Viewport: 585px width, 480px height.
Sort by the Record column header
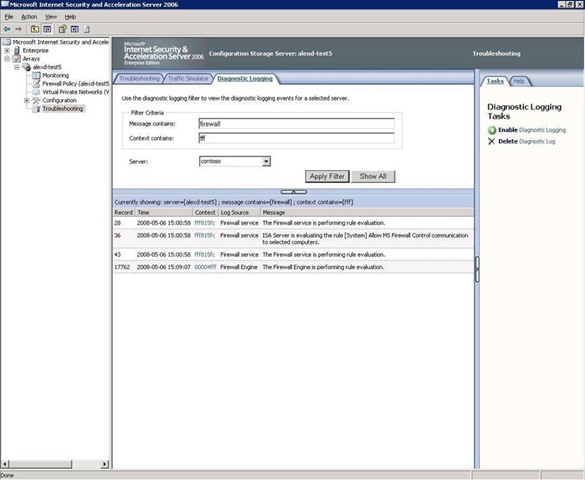123,212
